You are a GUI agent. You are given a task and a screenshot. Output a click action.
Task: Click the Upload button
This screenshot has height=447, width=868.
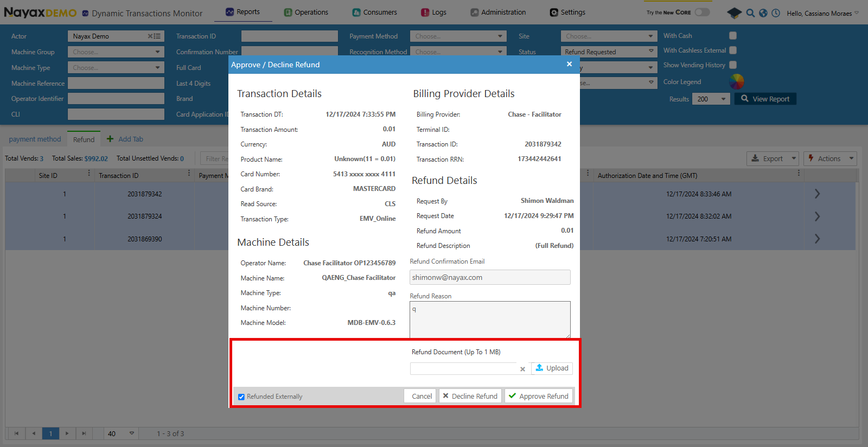[x=552, y=368]
